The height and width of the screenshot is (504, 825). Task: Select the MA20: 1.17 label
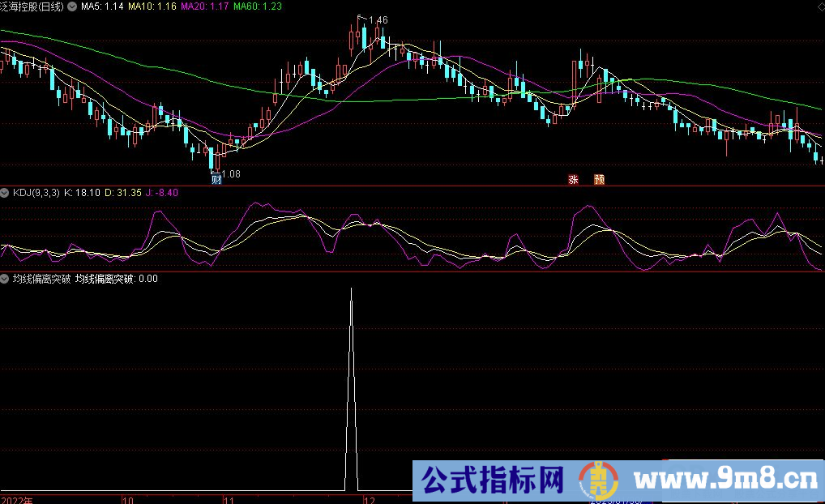[205, 6]
